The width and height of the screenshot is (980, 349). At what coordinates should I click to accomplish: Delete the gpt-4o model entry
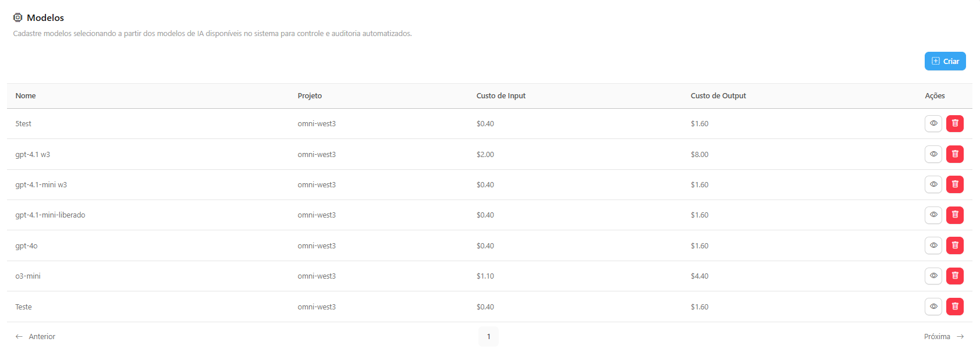tap(954, 245)
